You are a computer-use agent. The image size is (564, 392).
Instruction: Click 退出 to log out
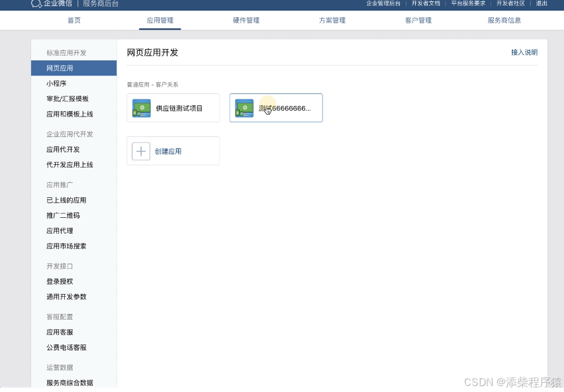click(541, 3)
